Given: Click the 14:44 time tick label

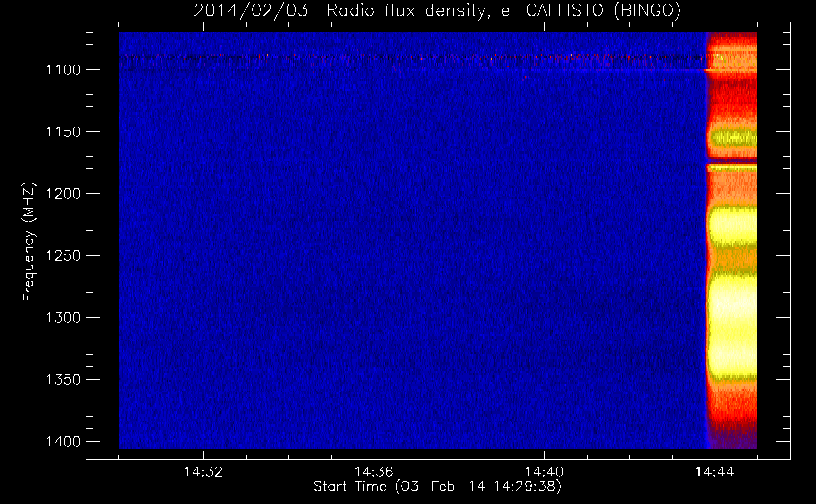Looking at the screenshot, I should click(x=715, y=472).
